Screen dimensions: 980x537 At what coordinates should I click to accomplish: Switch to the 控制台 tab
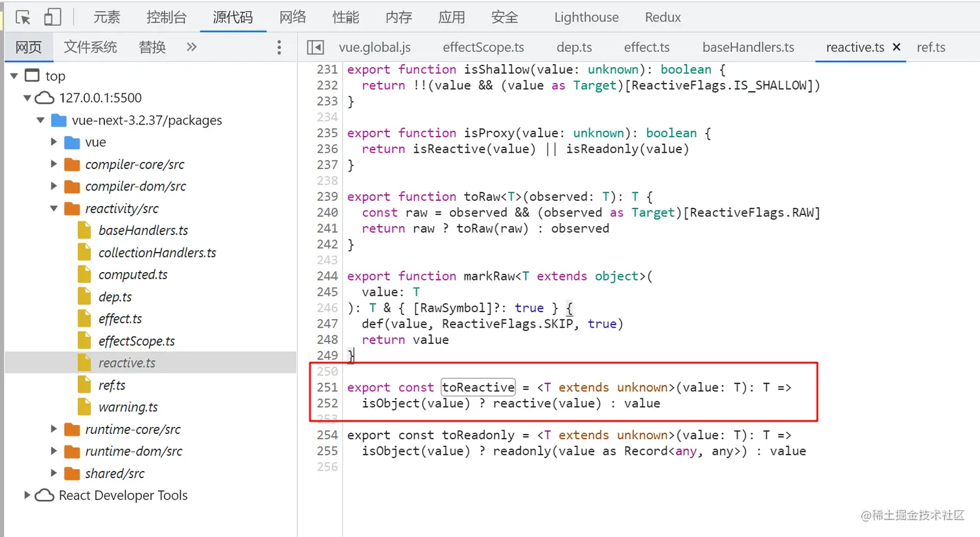166,17
